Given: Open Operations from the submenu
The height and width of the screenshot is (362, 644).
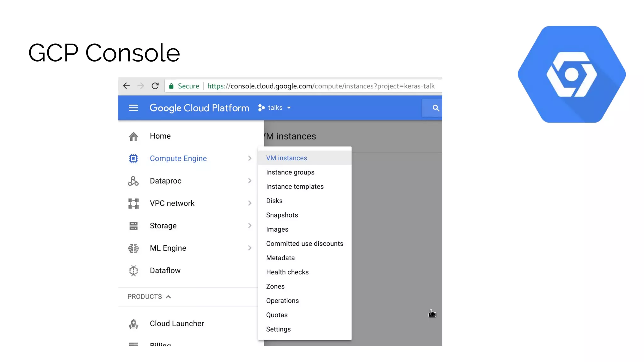Looking at the screenshot, I should pos(305,301).
